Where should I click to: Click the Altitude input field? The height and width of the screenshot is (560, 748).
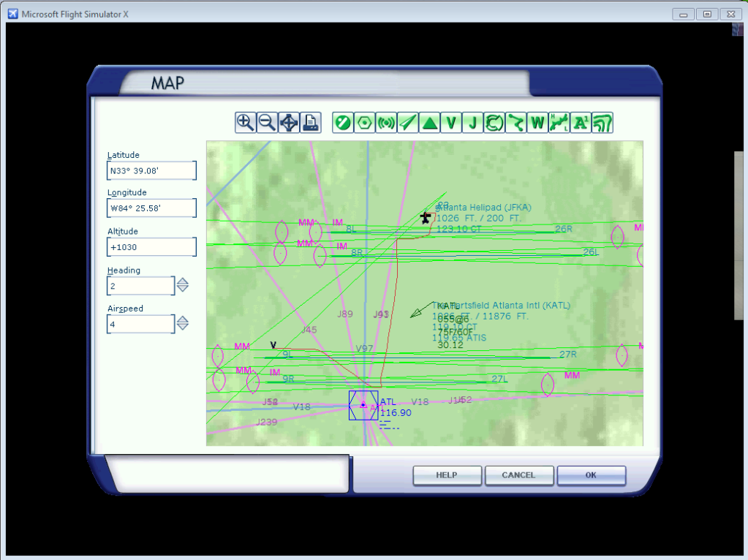pos(151,247)
